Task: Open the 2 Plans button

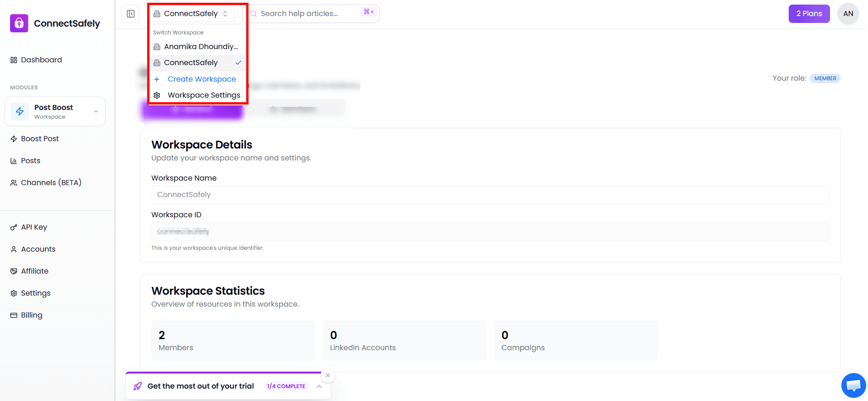Action: (x=809, y=14)
